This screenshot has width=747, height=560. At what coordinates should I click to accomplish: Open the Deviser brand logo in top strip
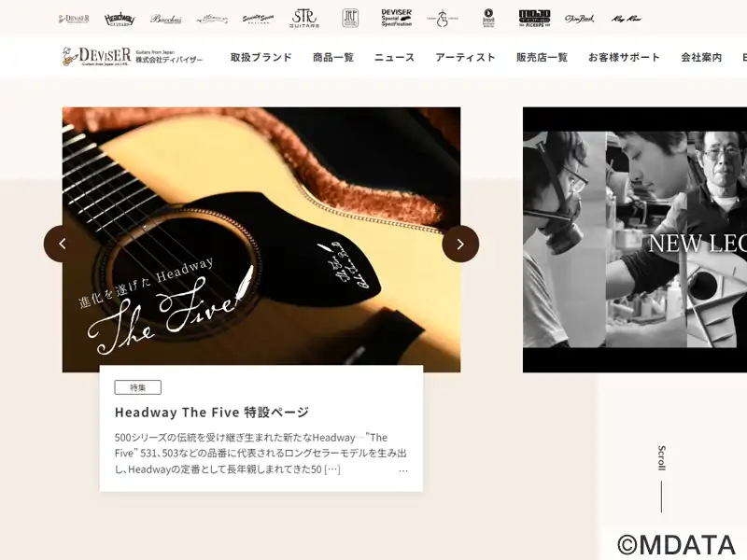74,19
